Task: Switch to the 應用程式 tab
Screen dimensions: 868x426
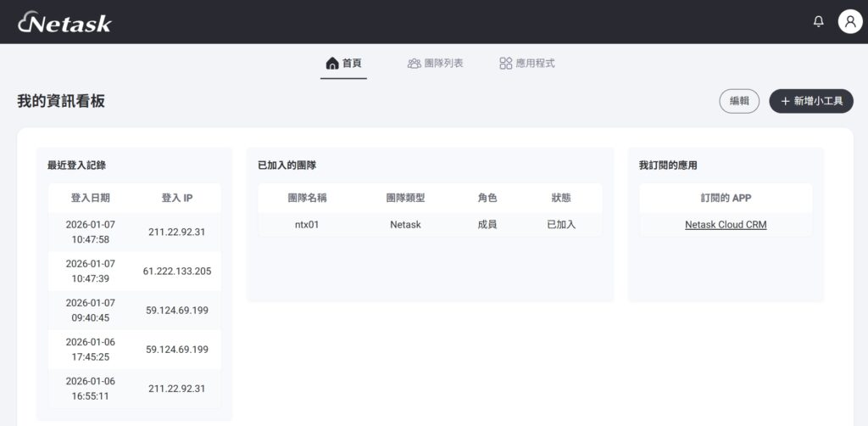Action: click(x=535, y=64)
